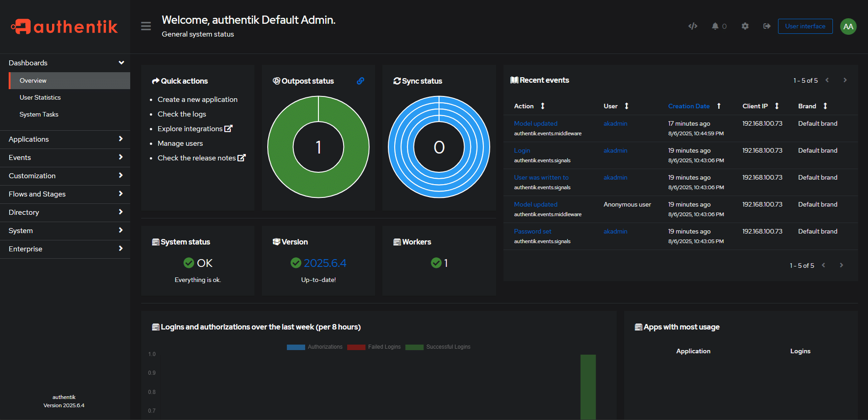868x420 pixels.
Task: Click the 10:44:59 PM timestamp
Action: click(696, 133)
